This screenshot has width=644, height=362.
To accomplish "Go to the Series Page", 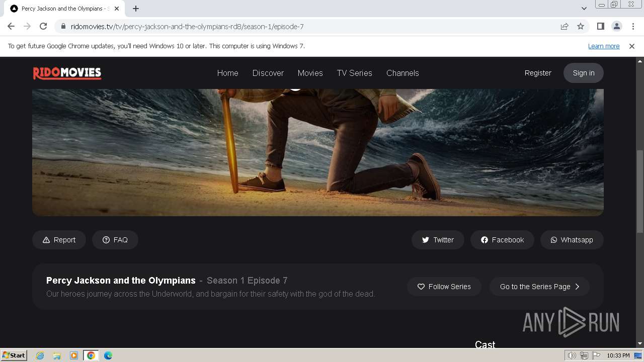I will click(x=539, y=287).
